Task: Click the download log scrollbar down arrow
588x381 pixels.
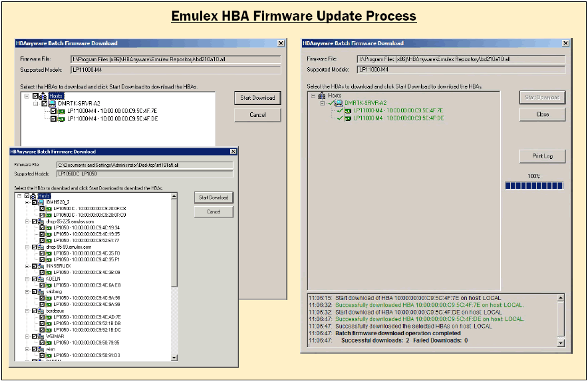Action: [x=560, y=343]
